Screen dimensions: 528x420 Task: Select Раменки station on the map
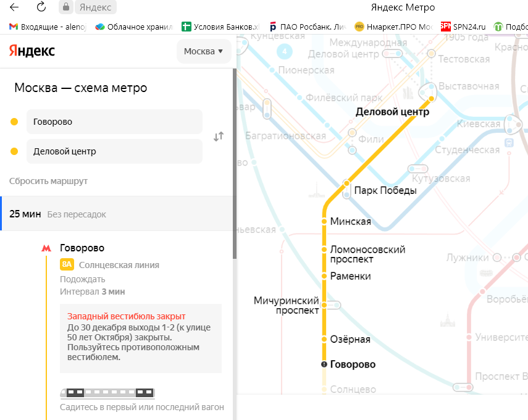click(350, 276)
